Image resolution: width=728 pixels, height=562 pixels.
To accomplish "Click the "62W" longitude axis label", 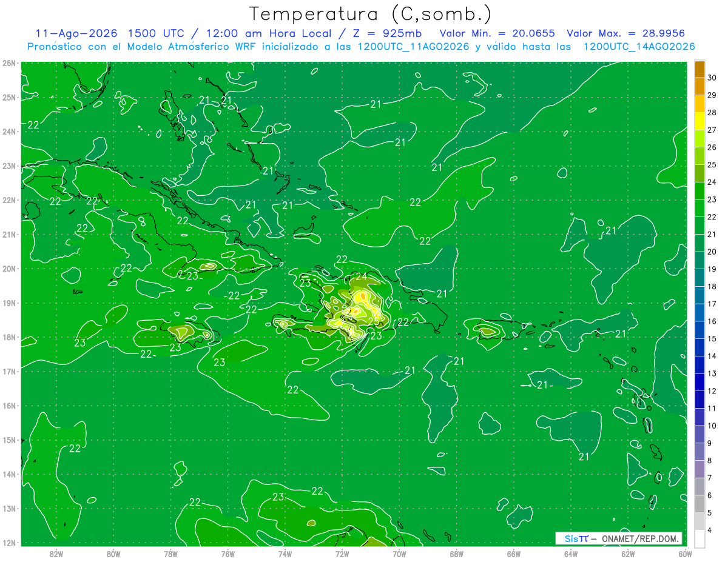I will (628, 554).
